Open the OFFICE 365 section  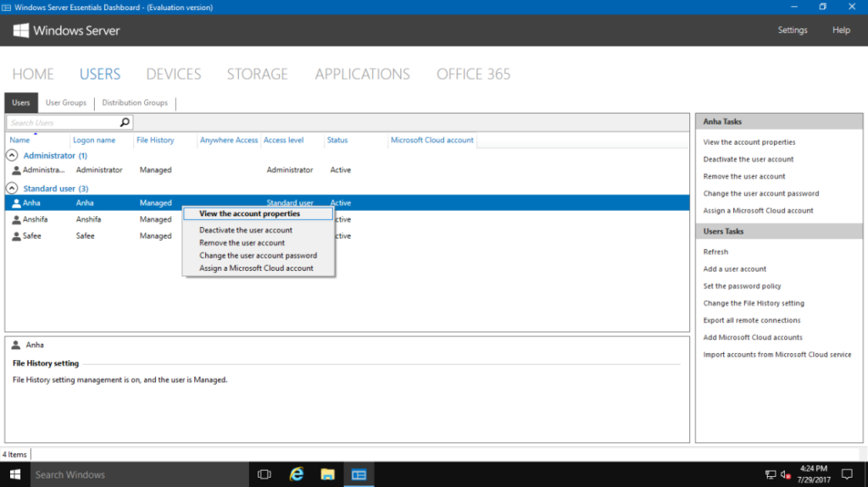[x=473, y=75]
